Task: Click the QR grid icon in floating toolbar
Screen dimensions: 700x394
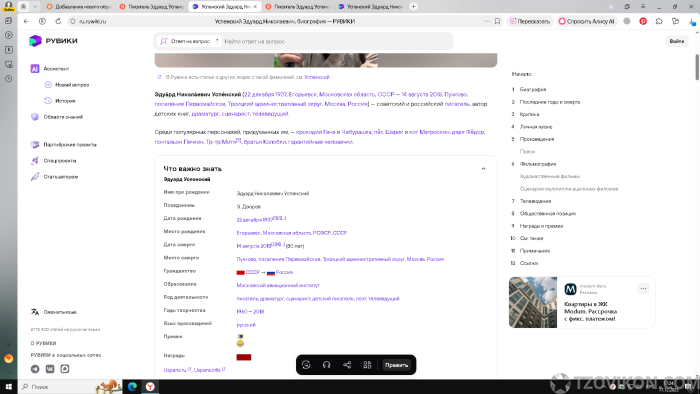Action: point(367,365)
